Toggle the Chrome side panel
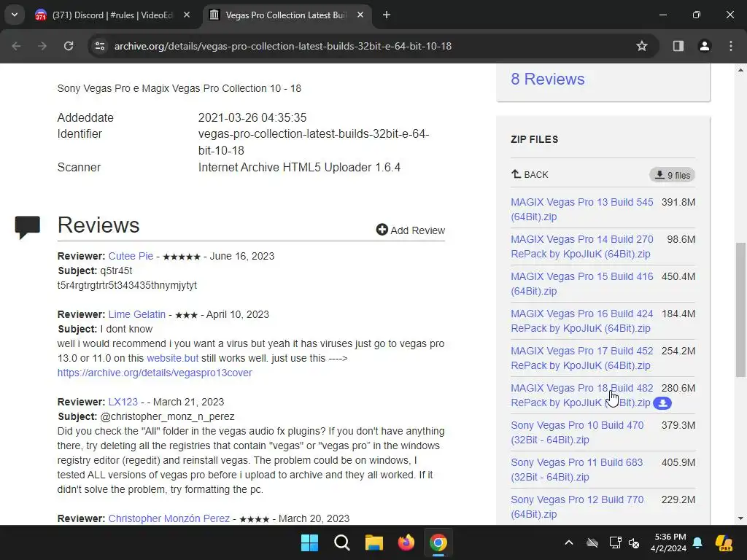Image resolution: width=747 pixels, height=560 pixels. click(x=678, y=46)
